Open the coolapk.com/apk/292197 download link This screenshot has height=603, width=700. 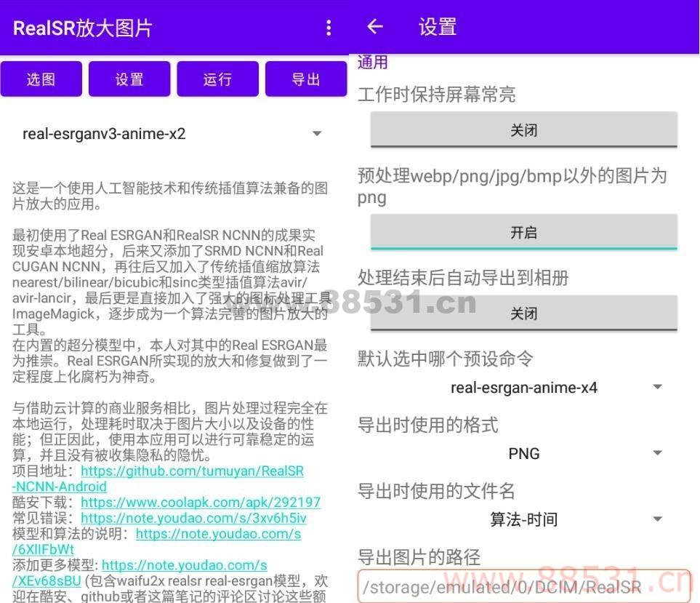pyautogui.click(x=201, y=502)
